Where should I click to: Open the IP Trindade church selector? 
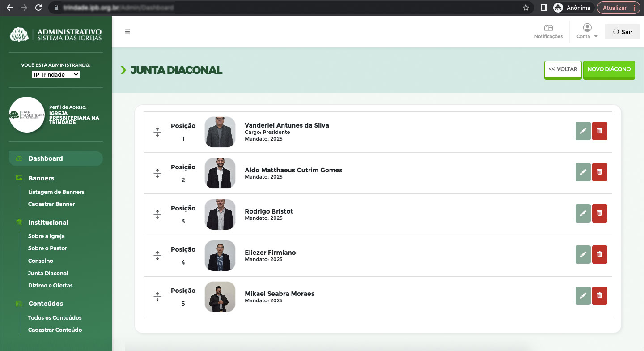tap(56, 75)
